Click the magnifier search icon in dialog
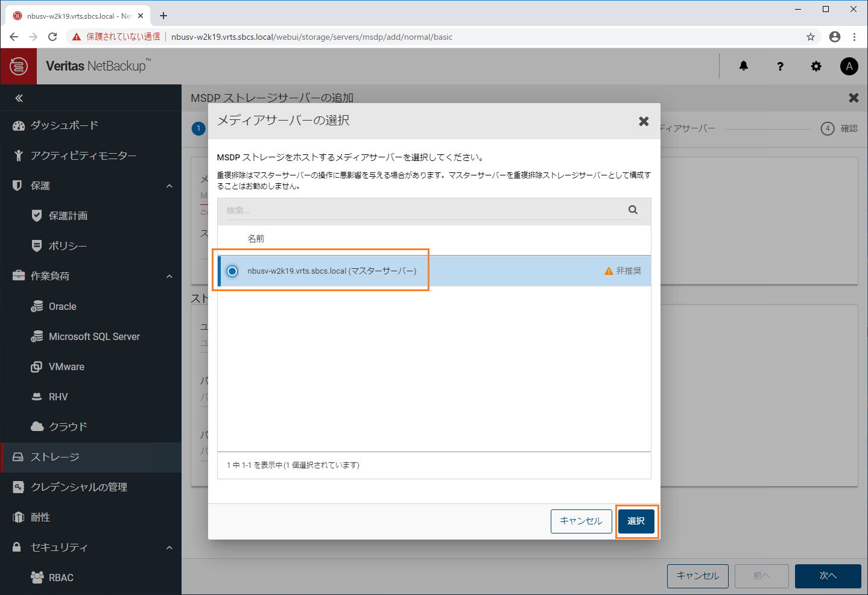The height and width of the screenshot is (595, 868). coord(633,210)
